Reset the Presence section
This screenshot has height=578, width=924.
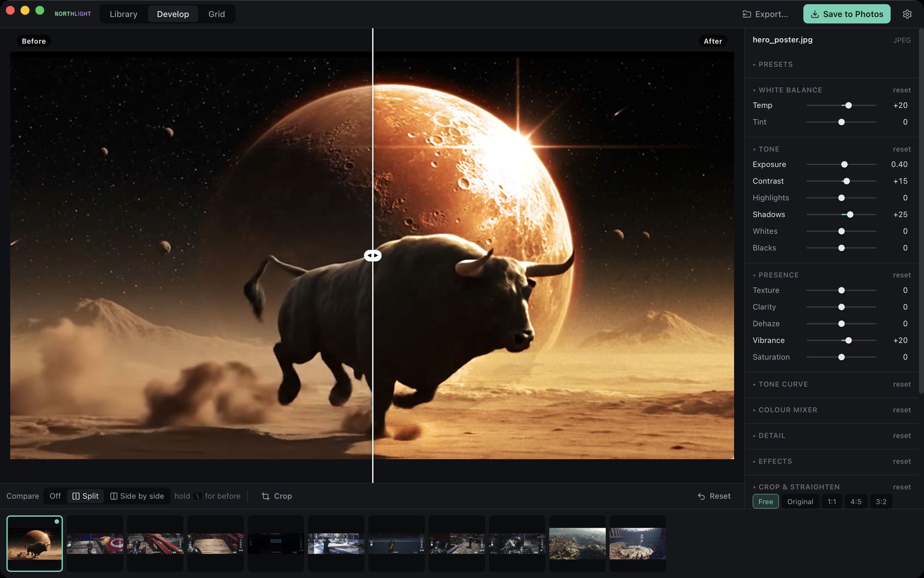coord(902,275)
